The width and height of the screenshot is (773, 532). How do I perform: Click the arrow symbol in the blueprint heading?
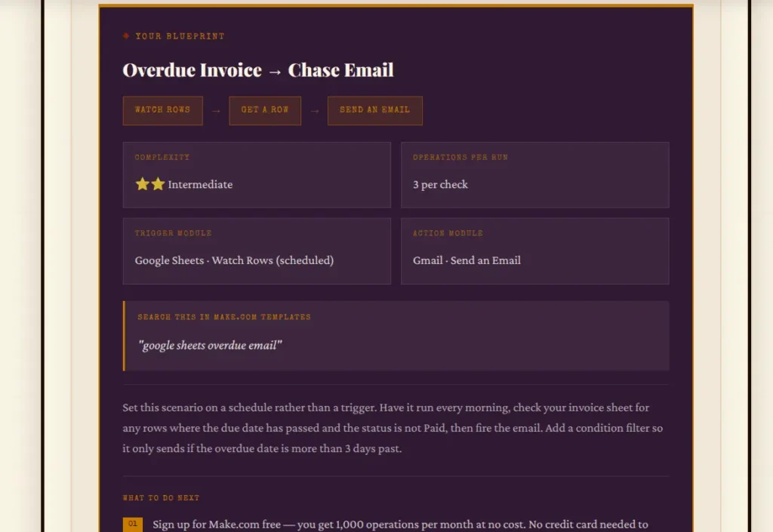[x=275, y=71]
